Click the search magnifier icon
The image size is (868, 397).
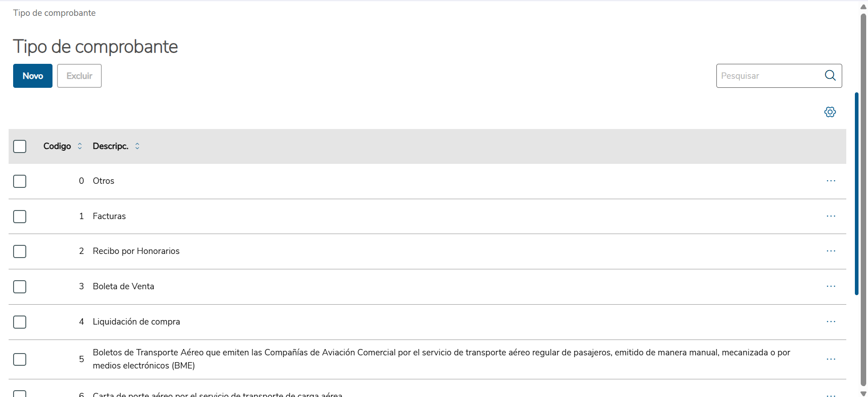click(830, 76)
